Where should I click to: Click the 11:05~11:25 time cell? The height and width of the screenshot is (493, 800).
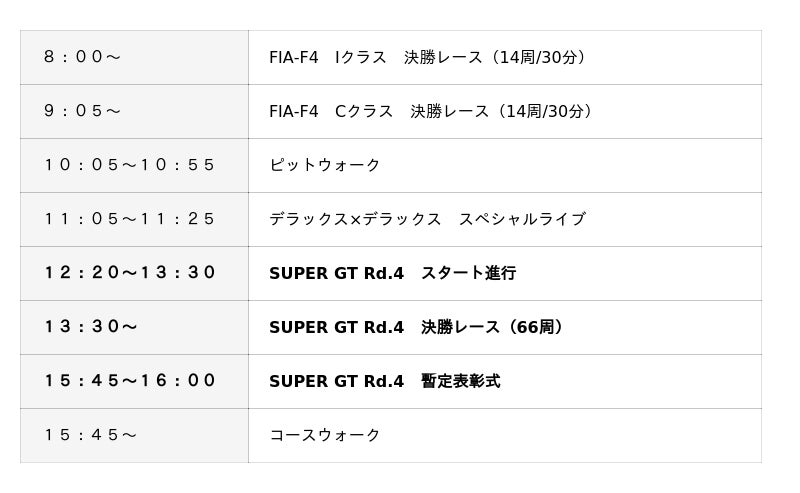pyautogui.click(x=134, y=219)
